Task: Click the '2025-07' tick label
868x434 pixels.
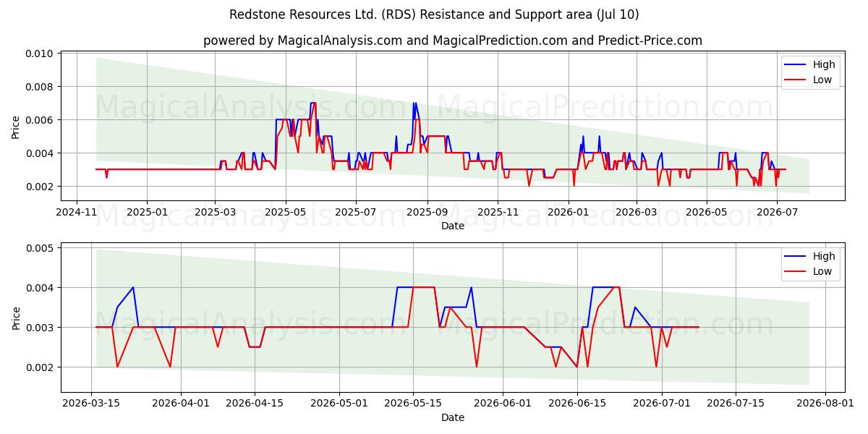Action: [x=356, y=212]
